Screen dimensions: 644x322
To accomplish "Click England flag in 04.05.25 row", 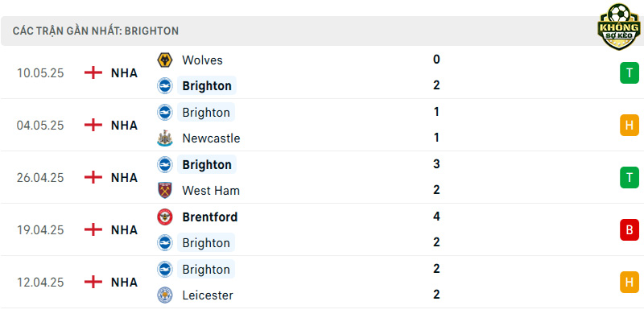I will [93, 125].
